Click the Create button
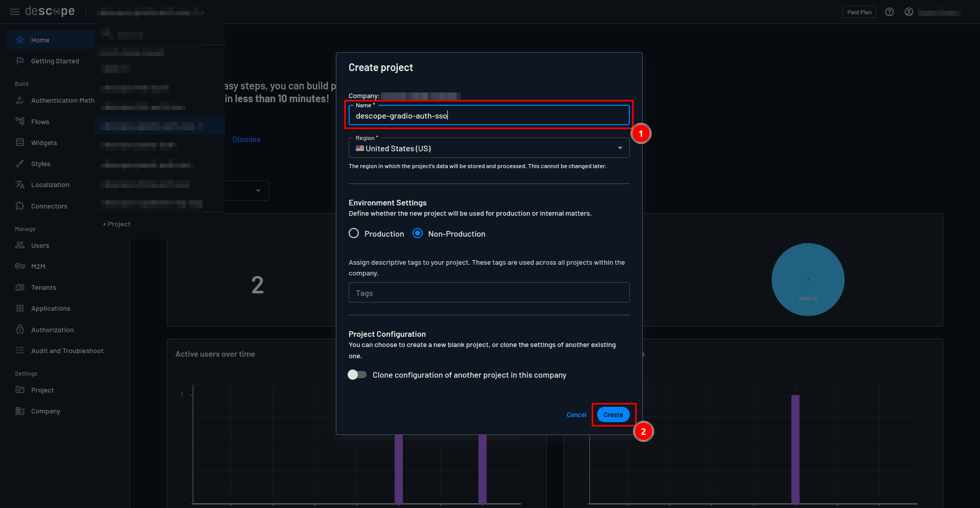This screenshot has width=980, height=508. (613, 414)
